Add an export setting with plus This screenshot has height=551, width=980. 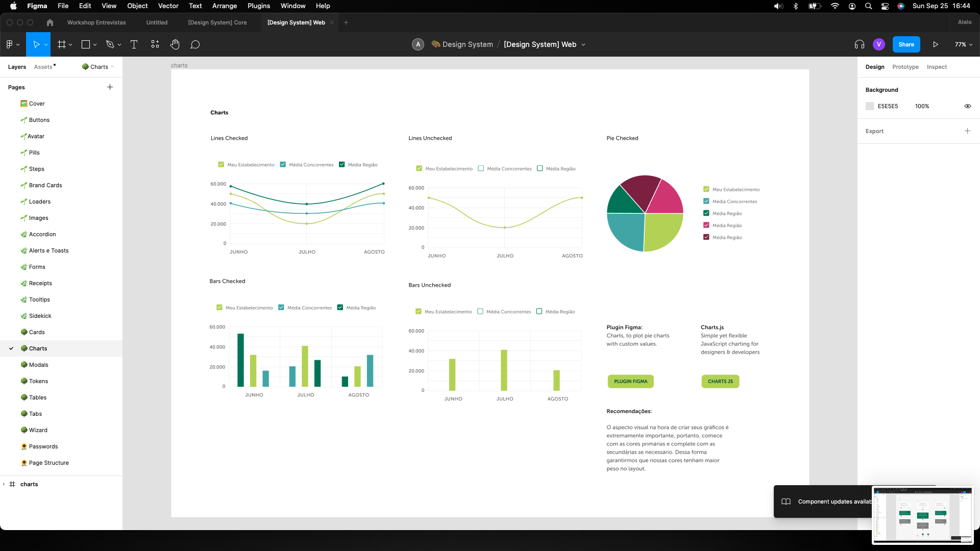967,131
